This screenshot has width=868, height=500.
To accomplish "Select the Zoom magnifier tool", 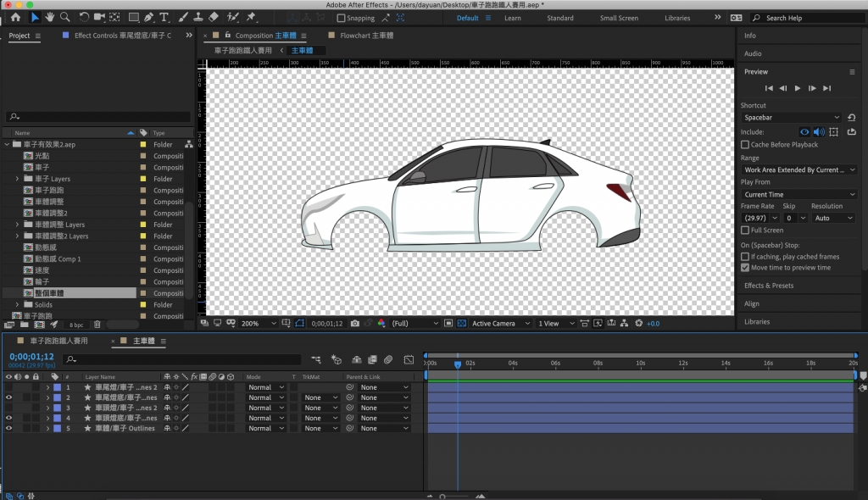I will tap(65, 17).
